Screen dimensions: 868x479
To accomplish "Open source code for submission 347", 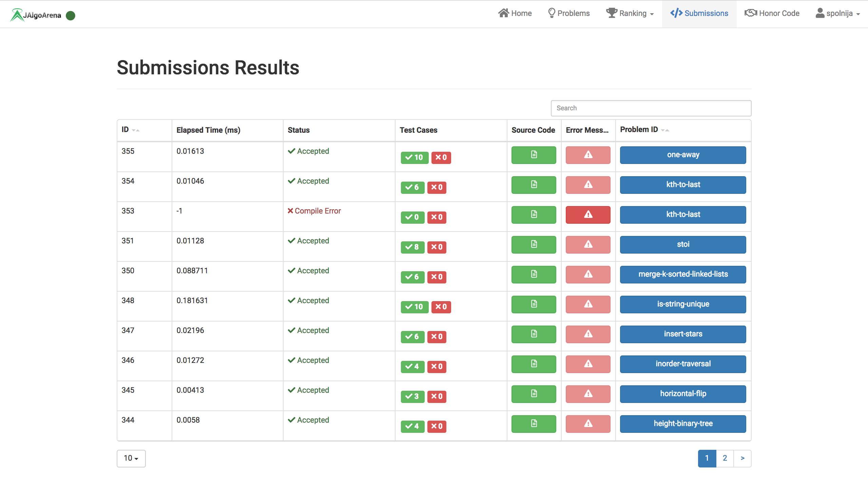I will [x=534, y=334].
